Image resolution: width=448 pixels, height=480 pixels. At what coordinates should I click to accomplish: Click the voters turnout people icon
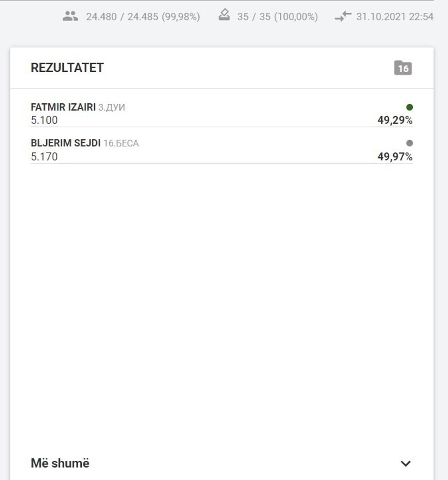pos(70,16)
